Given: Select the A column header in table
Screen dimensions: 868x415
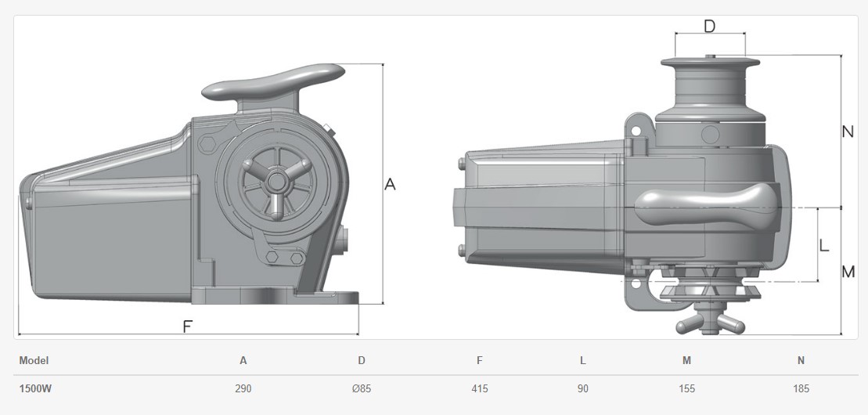Looking at the screenshot, I should 243,361.
